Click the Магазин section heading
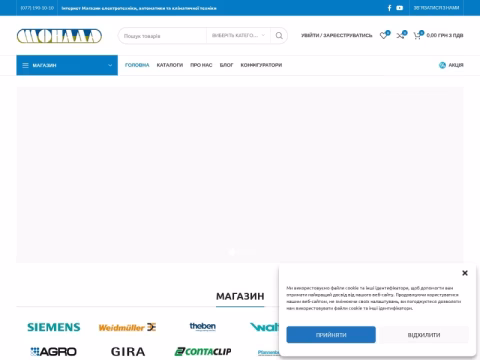 point(240,296)
